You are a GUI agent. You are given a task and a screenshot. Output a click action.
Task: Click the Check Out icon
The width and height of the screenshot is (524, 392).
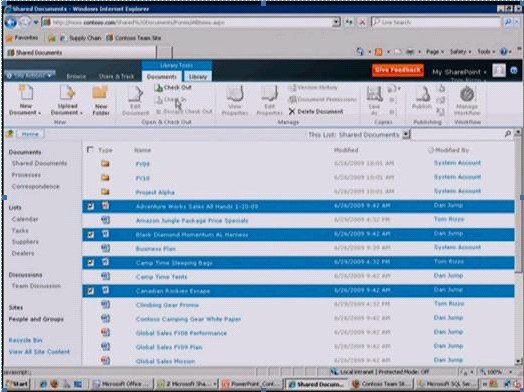(x=173, y=88)
